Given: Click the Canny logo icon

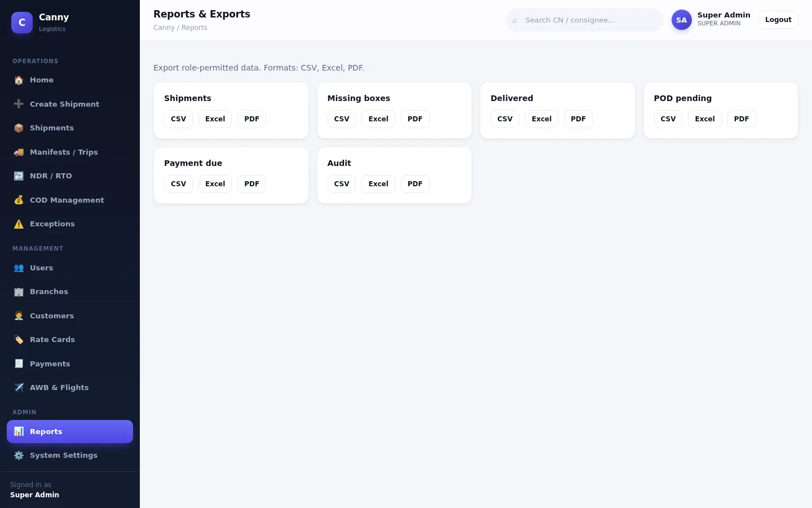Looking at the screenshot, I should 22,23.
